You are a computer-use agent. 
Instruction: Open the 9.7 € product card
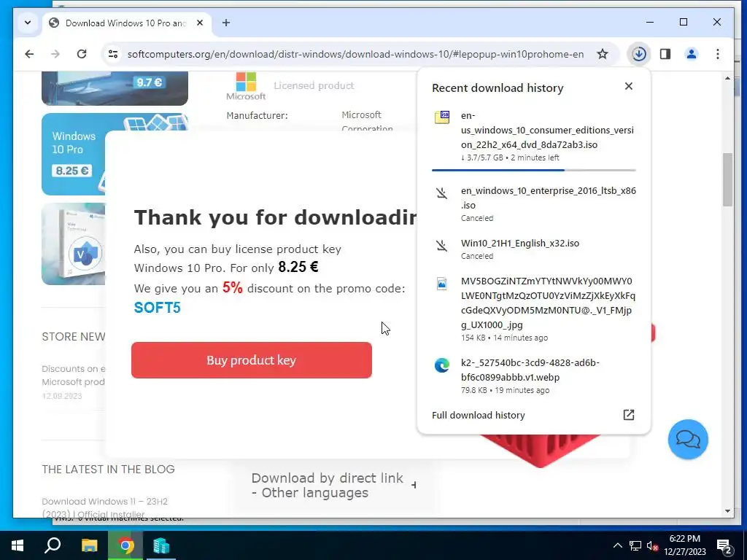pos(115,88)
